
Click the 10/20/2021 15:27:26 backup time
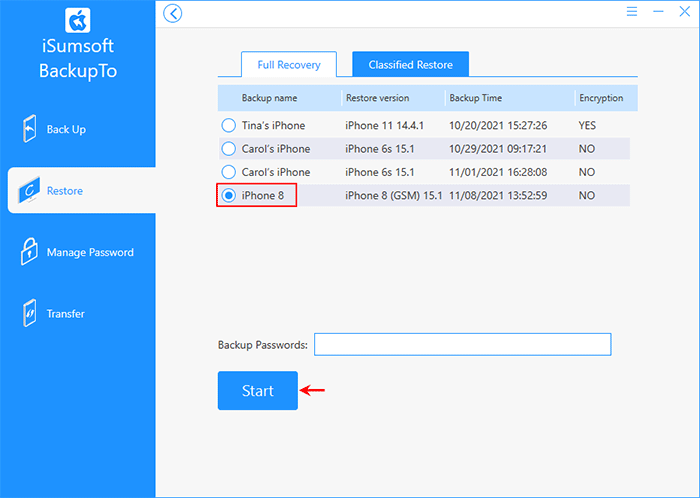click(498, 125)
